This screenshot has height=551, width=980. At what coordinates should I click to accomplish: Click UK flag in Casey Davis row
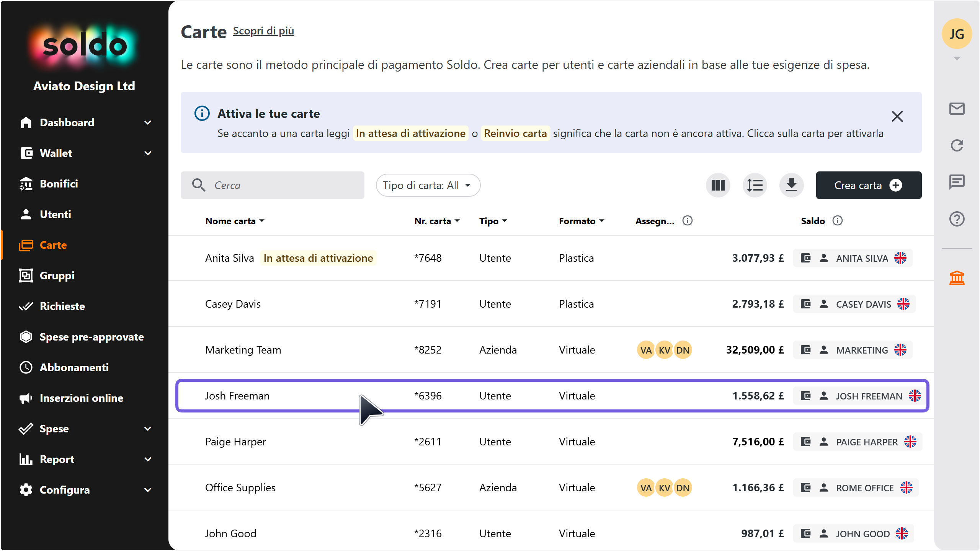pyautogui.click(x=903, y=304)
